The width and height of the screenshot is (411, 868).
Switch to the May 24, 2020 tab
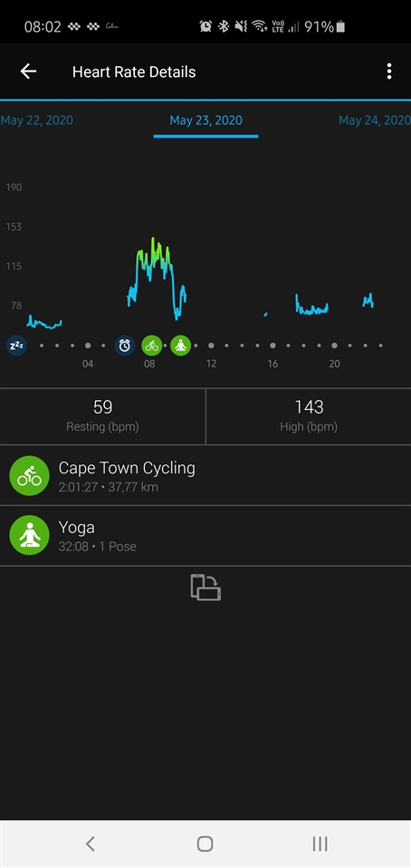pyautogui.click(x=375, y=120)
